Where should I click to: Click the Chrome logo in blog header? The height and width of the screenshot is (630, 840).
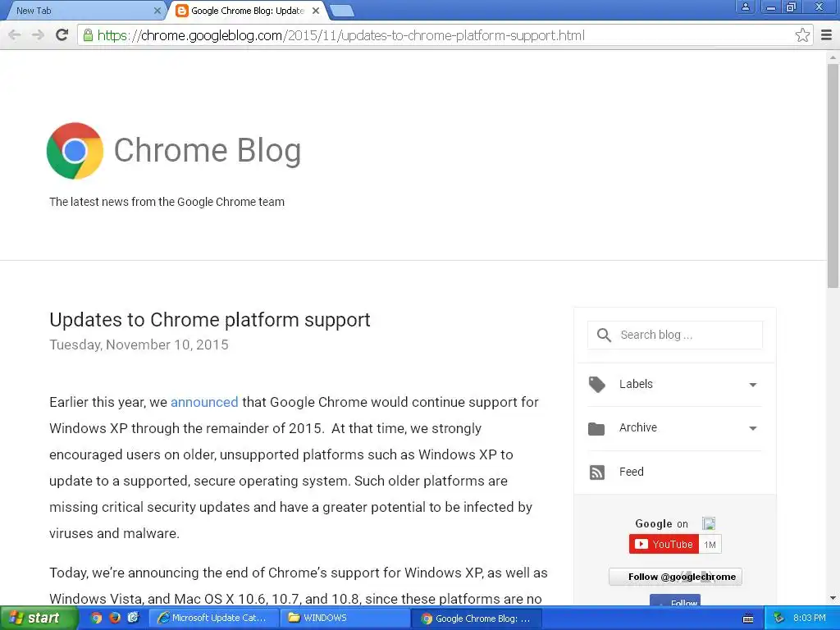(x=75, y=151)
